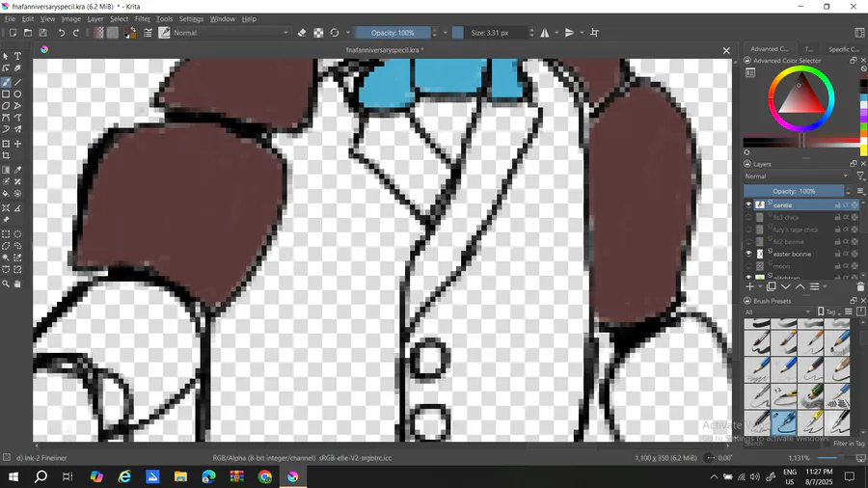Image resolution: width=868 pixels, height=488 pixels.
Task: Select the Contiguous Selection magic wand tool
Action: coord(6,258)
